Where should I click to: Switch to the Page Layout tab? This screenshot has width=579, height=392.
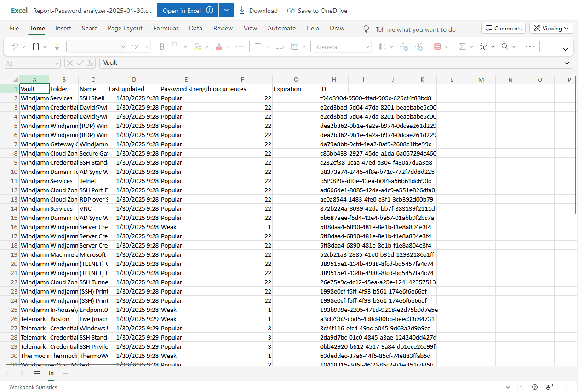coord(125,29)
